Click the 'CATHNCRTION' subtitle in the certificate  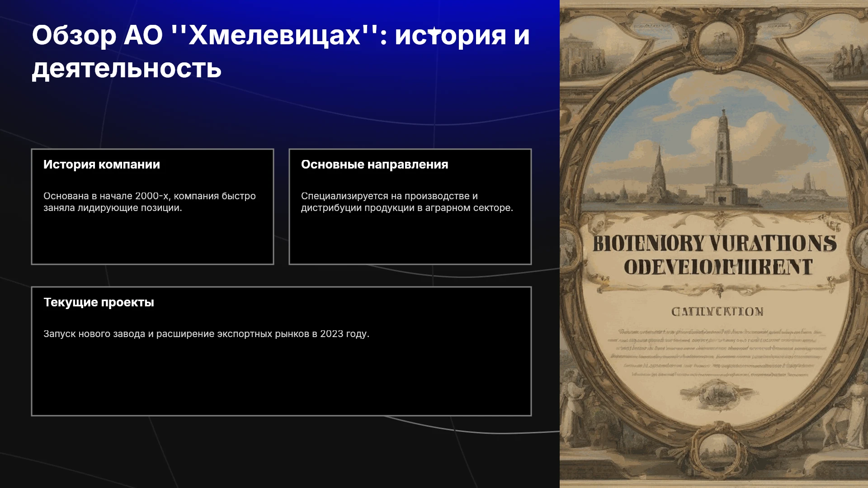pyautogui.click(x=717, y=312)
